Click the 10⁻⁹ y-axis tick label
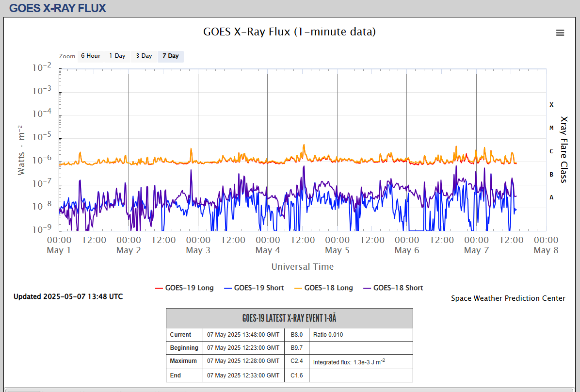The image size is (580, 392). coord(42,229)
